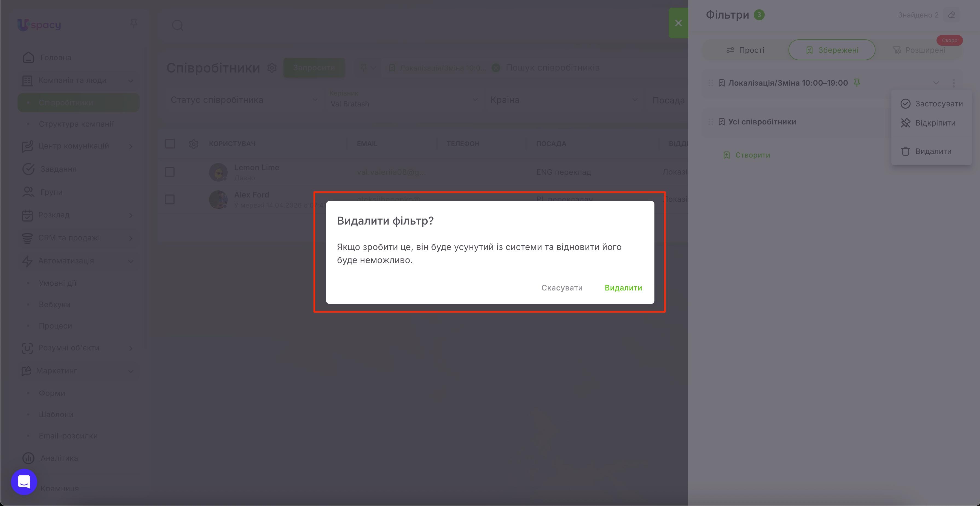Clear filters with the eraser icon
This screenshot has height=506, width=980.
(x=952, y=15)
